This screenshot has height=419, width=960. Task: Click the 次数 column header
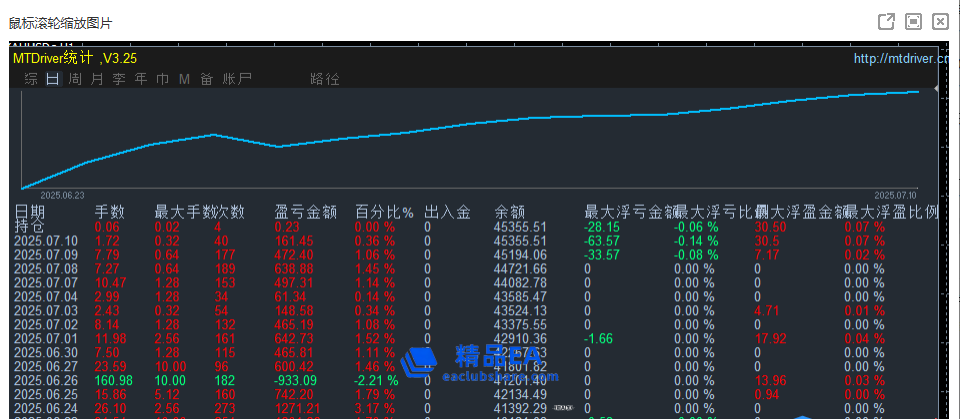click(230, 213)
